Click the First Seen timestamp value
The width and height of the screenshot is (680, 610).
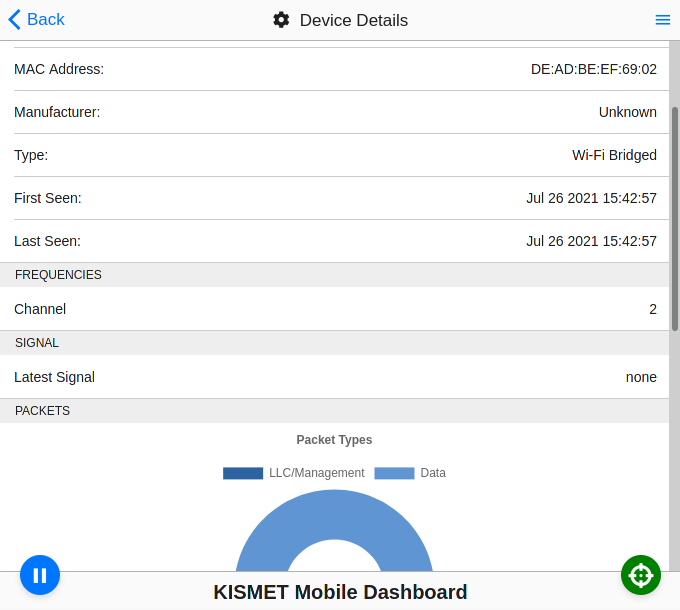click(592, 198)
